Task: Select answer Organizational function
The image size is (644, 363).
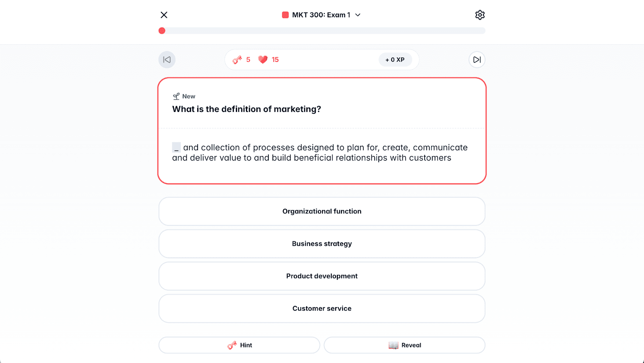Action: pos(322,211)
